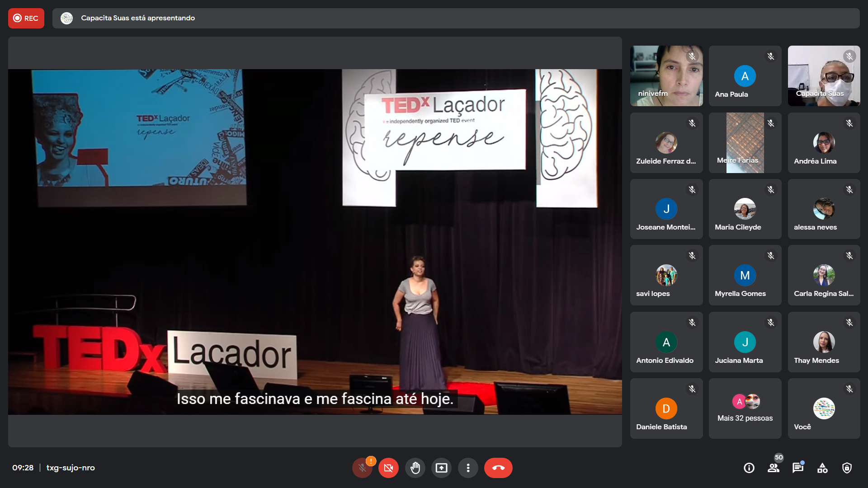Screen dimensions: 868x488
Task: Select the Meire Farias participant tile
Action: (745, 143)
